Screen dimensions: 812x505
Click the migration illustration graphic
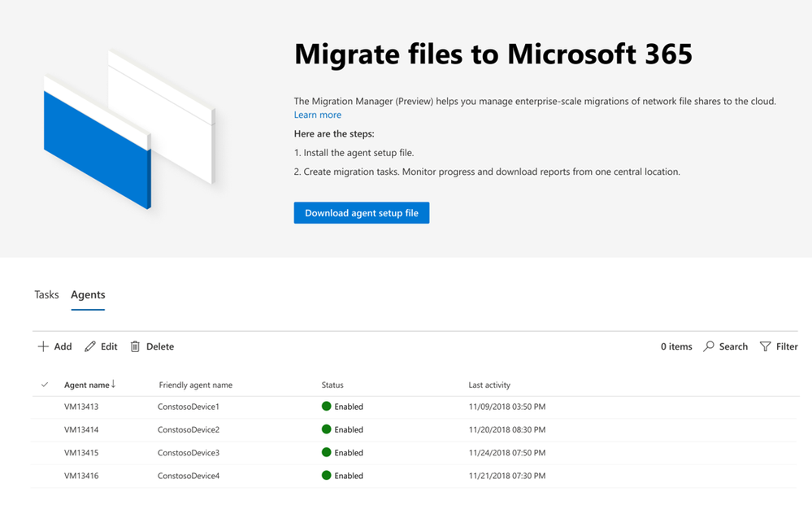coord(128,130)
